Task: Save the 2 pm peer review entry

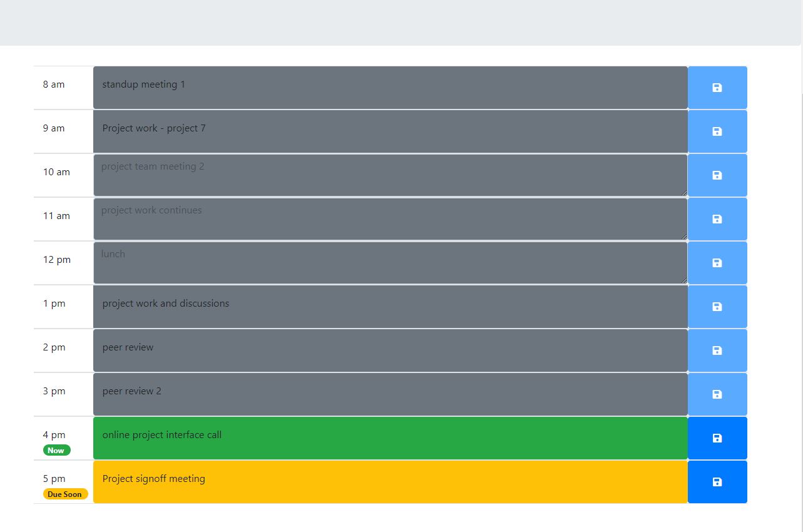Action: click(717, 350)
